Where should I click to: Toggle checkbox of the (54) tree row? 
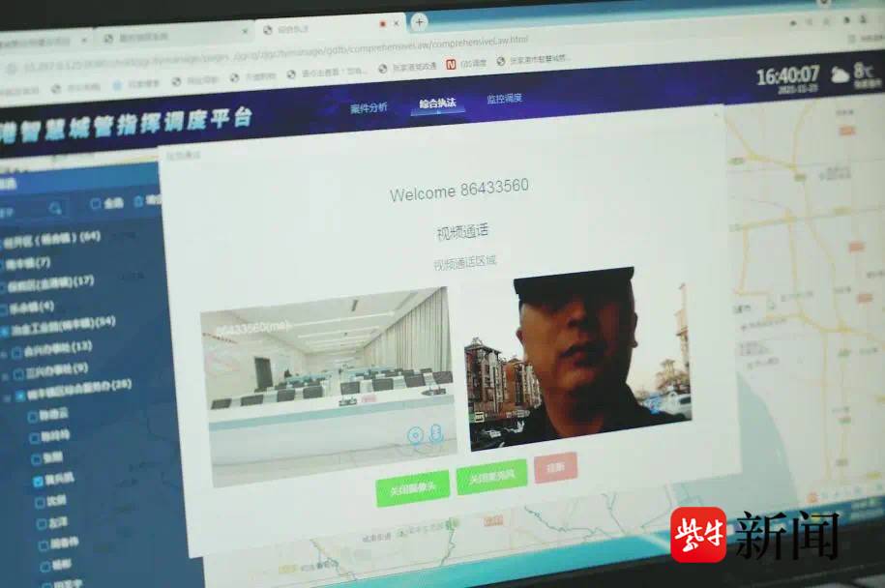pyautogui.click(x=5, y=332)
